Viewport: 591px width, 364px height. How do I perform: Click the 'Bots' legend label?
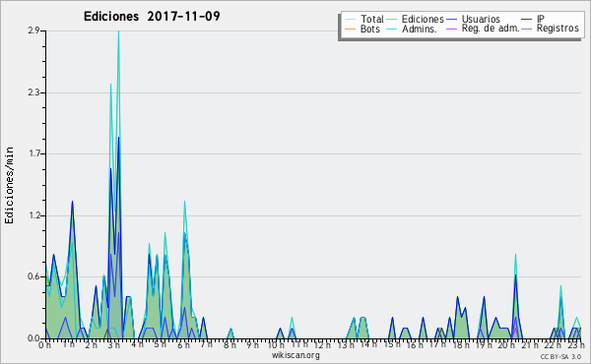(x=369, y=29)
